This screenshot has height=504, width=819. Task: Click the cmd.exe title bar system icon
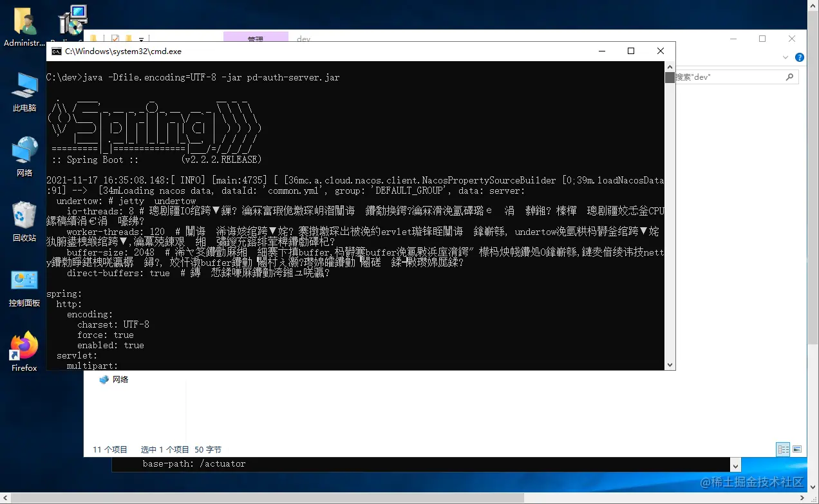pos(56,51)
